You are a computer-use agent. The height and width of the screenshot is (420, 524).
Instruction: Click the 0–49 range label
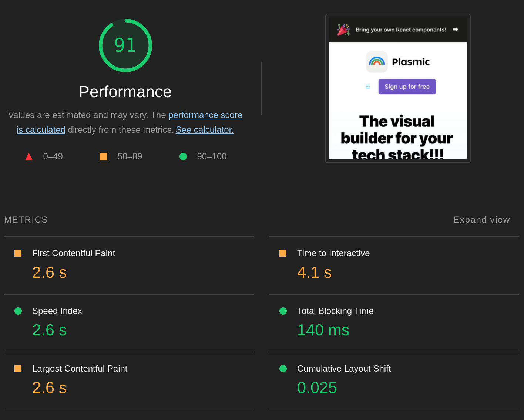pyautogui.click(x=53, y=156)
